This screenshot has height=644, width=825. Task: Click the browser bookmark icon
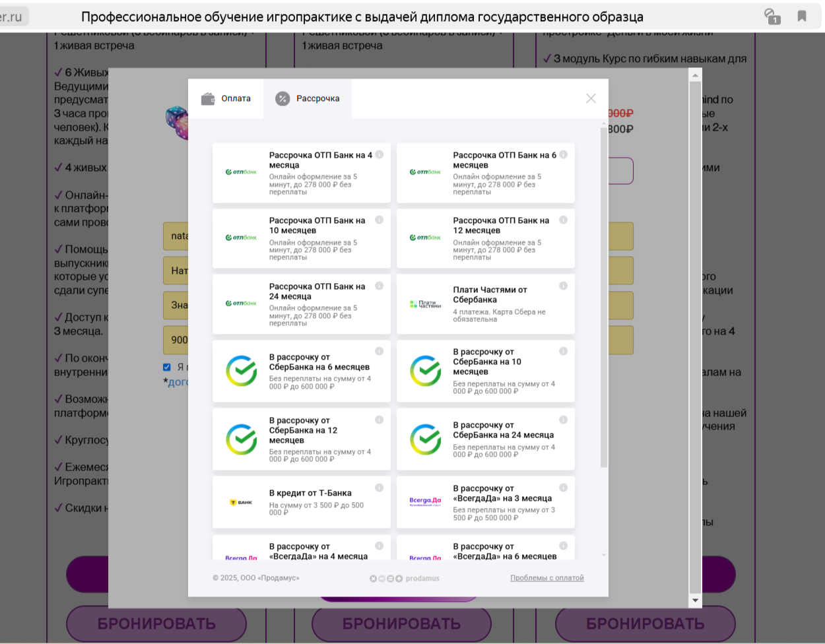[802, 16]
